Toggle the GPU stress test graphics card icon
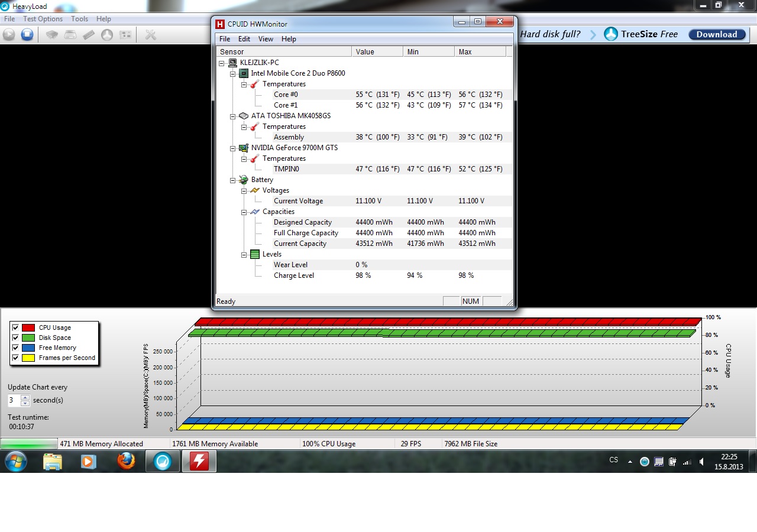This screenshot has width=757, height=532. 125,35
